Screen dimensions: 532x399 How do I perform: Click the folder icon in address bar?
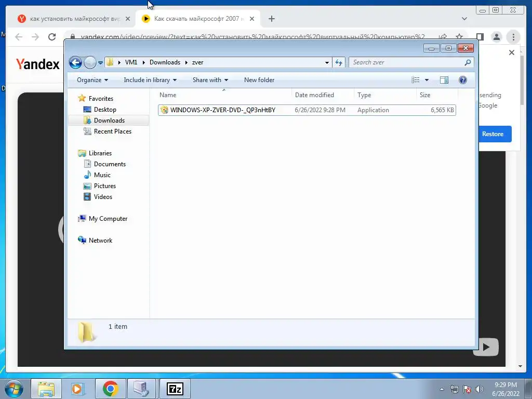(x=110, y=62)
